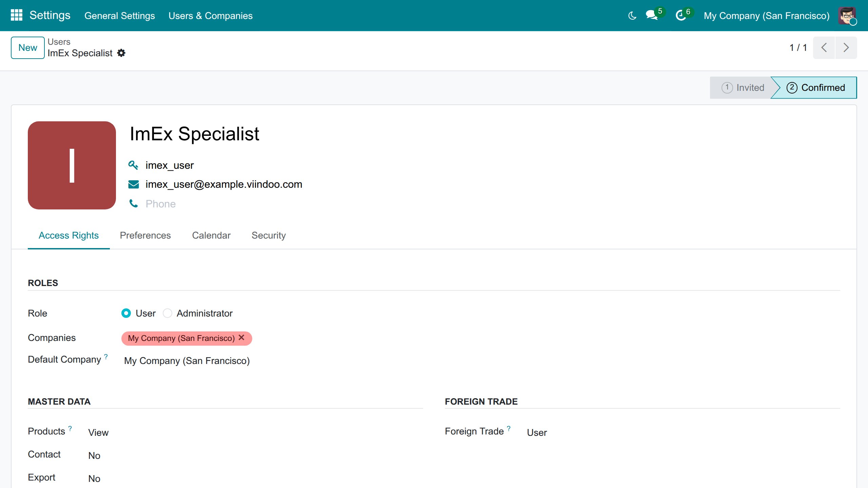This screenshot has height=488, width=868.
Task: Select the Administrator role radio button
Action: tap(167, 313)
